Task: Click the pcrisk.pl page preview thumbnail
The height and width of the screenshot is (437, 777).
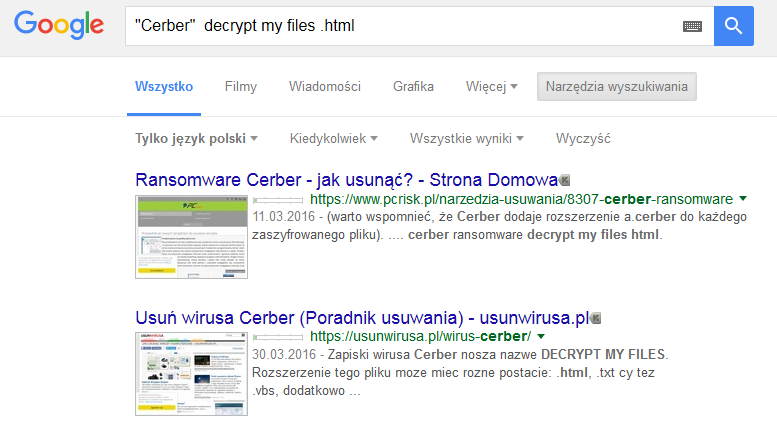Action: point(191,236)
